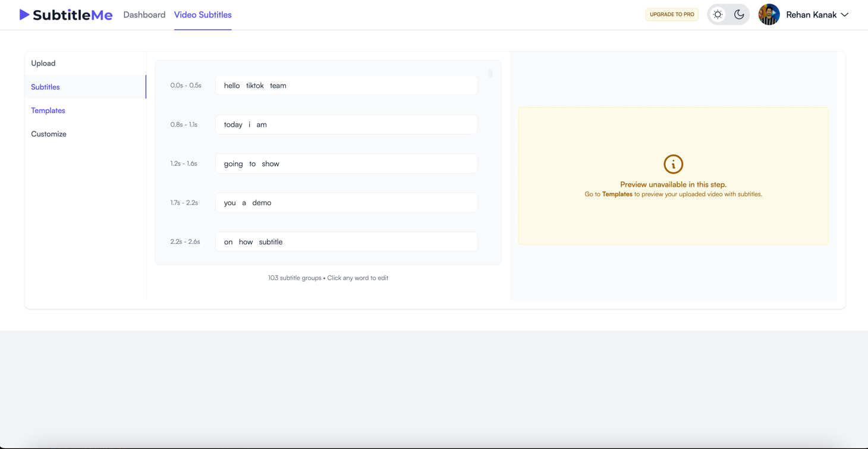Click the Upgrade to Pro button
The height and width of the screenshot is (449, 868).
pyautogui.click(x=672, y=15)
